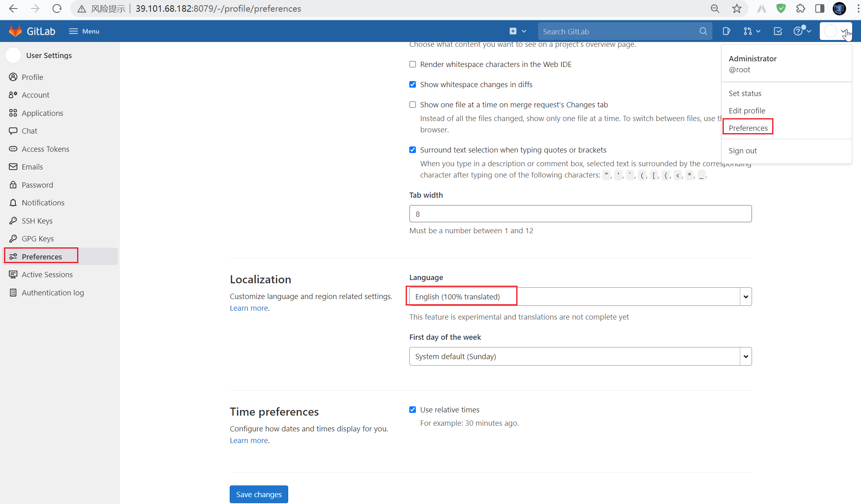Click Save changes button
The width and height of the screenshot is (861, 504).
[x=259, y=494]
